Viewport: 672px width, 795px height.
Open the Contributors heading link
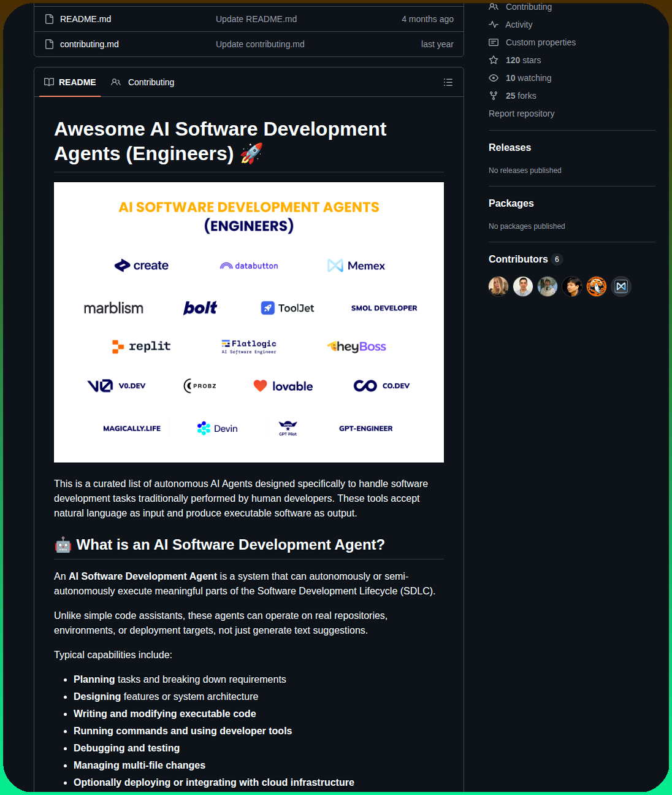pos(518,259)
